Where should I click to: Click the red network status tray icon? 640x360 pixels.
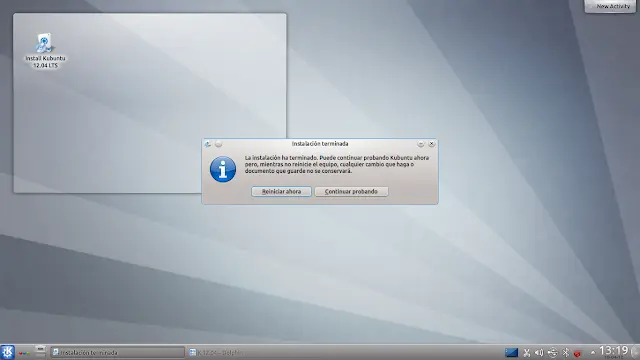577,353
